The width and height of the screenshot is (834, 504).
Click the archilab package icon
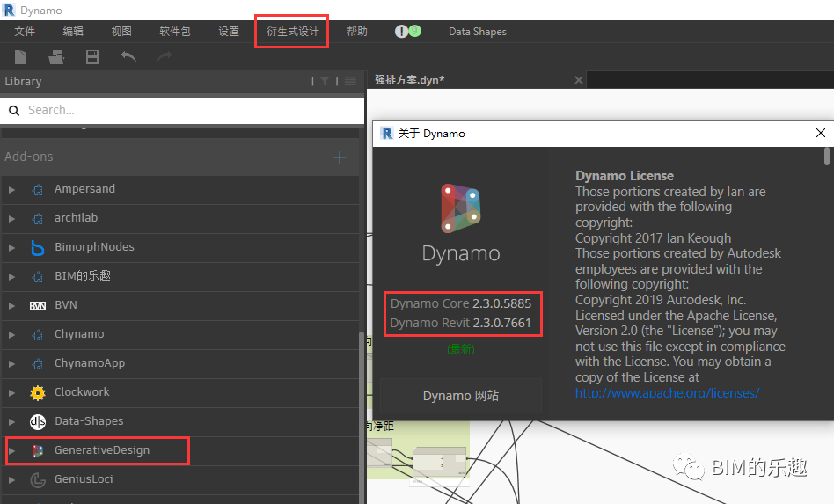click(x=37, y=218)
